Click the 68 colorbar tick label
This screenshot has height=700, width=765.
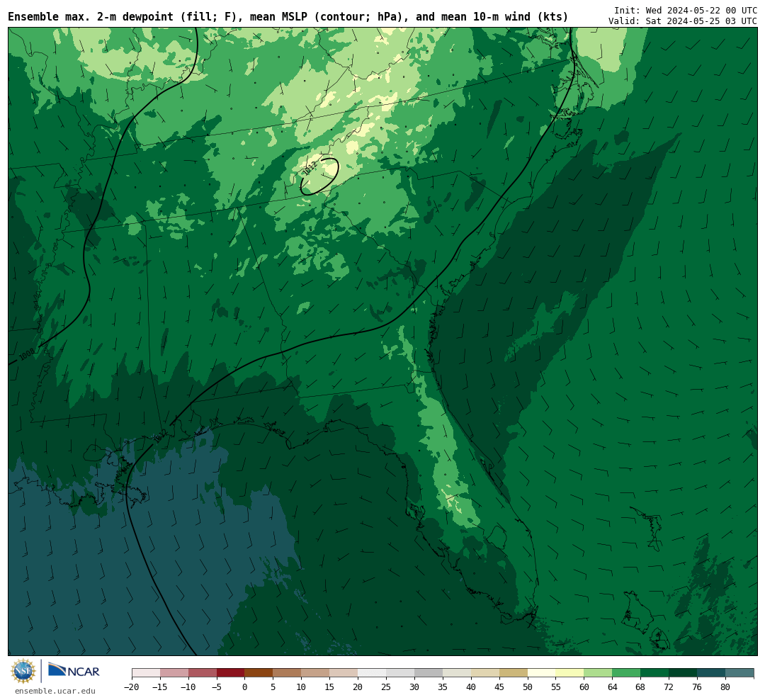pyautogui.click(x=641, y=687)
